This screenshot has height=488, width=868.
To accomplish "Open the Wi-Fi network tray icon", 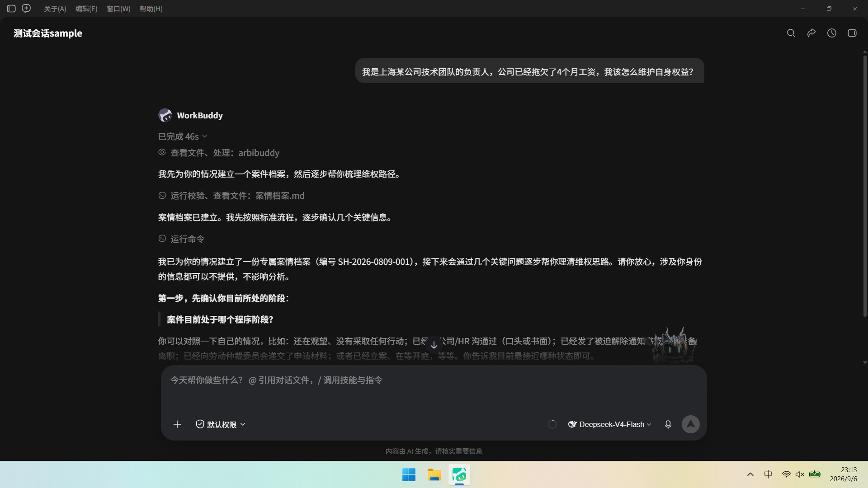I will point(787,474).
